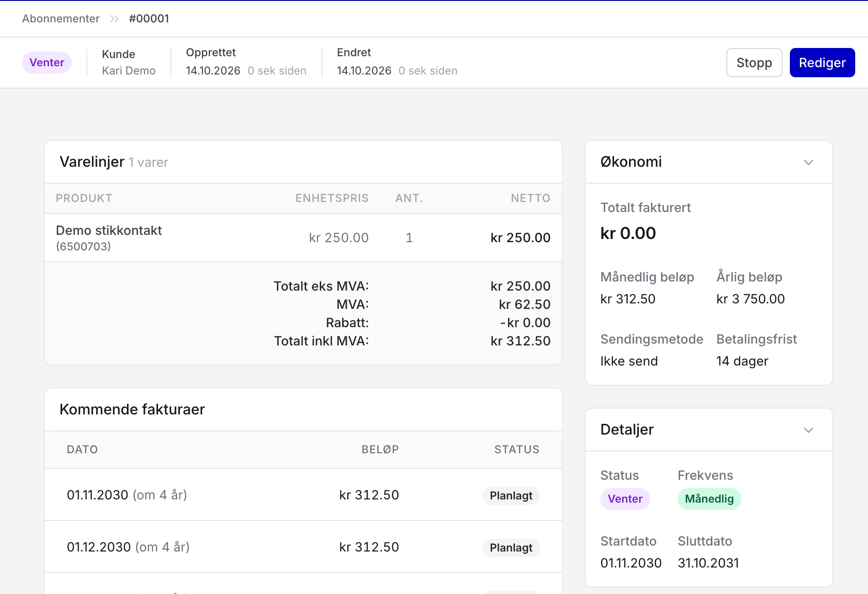The height and width of the screenshot is (594, 868).
Task: Click the Opprettet date 14.10.2026
Action: 213,71
